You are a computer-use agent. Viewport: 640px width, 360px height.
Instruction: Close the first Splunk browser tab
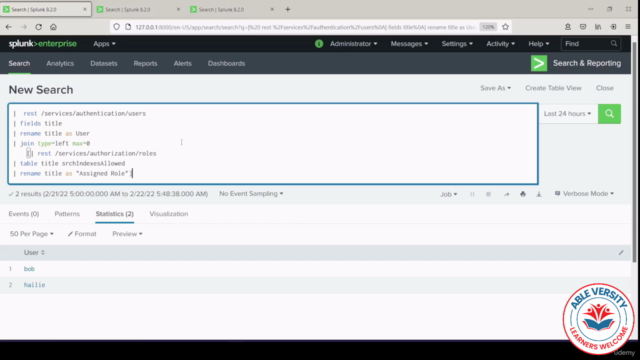[x=84, y=9]
